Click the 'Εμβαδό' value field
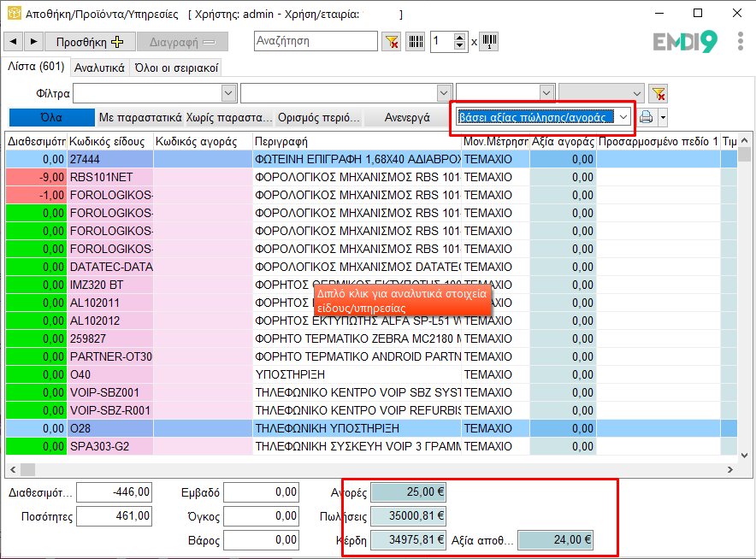The image size is (756, 559). click(x=261, y=492)
